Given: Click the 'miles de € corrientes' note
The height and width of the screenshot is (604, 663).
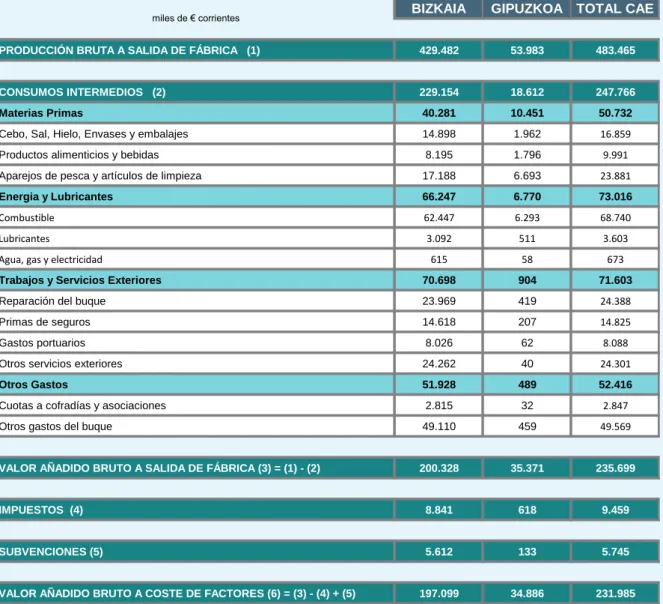Looking at the screenshot, I should (196, 18).
